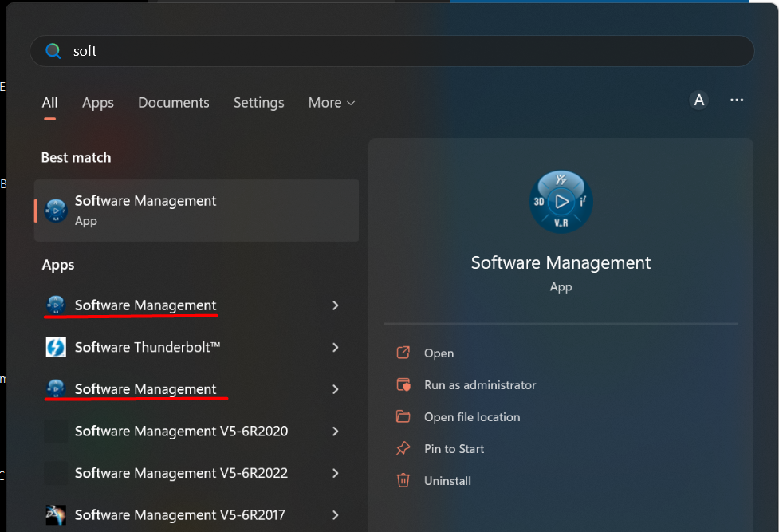Click the Run as administrator shield icon
Screen dimensions: 779x532
click(403, 385)
